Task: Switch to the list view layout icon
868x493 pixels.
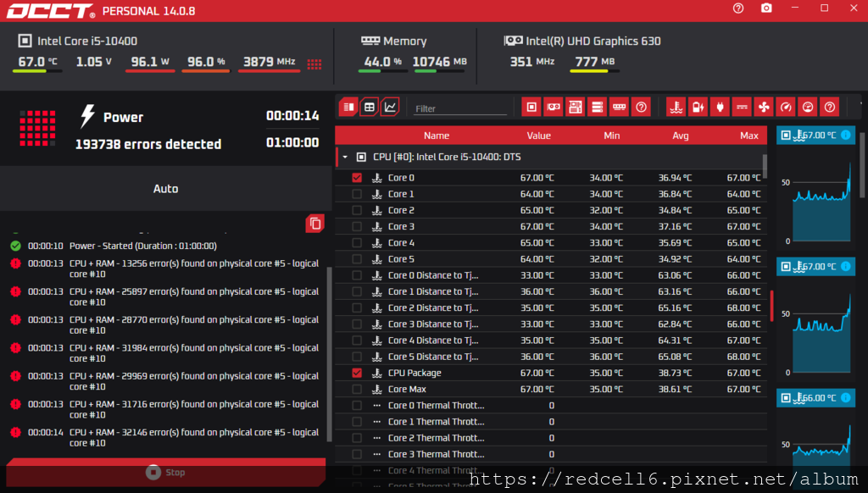Action: (x=348, y=107)
